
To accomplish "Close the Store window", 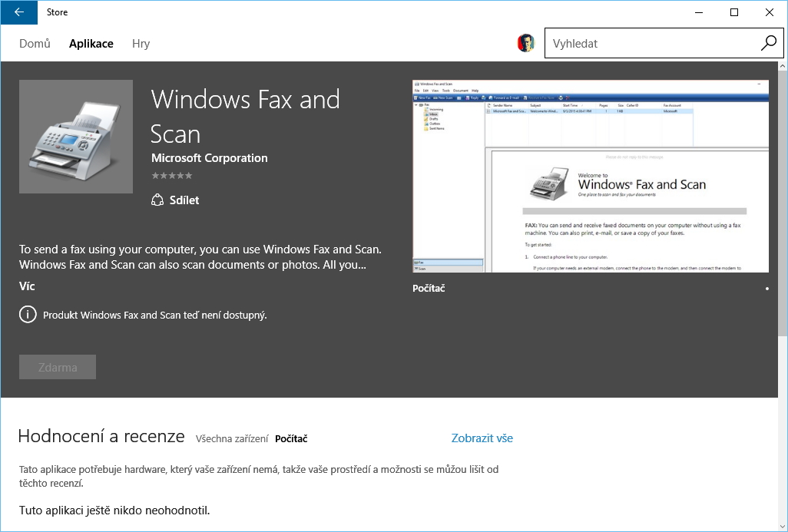I will (770, 12).
